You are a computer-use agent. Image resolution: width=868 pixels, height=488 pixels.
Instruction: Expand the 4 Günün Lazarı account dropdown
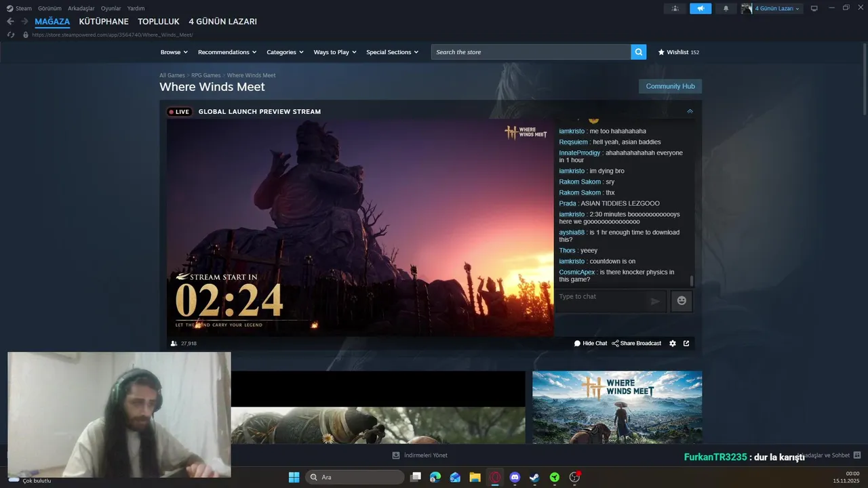(777, 9)
